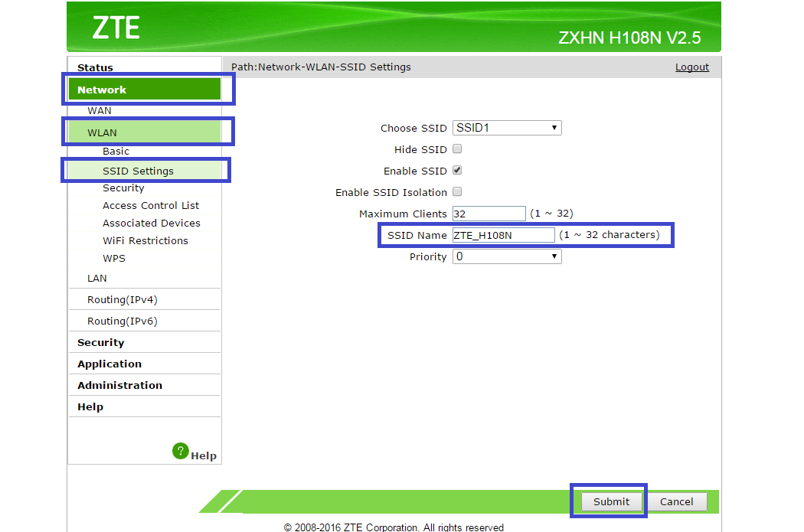Click the Cancel button
The height and width of the screenshot is (532, 804).
tap(676, 501)
